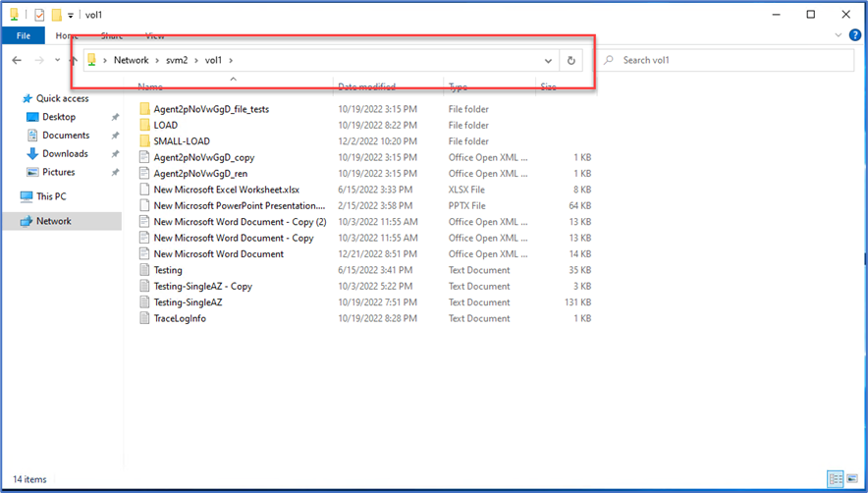Select Downloads in Quick access
This screenshot has width=868, height=493.
[x=65, y=153]
